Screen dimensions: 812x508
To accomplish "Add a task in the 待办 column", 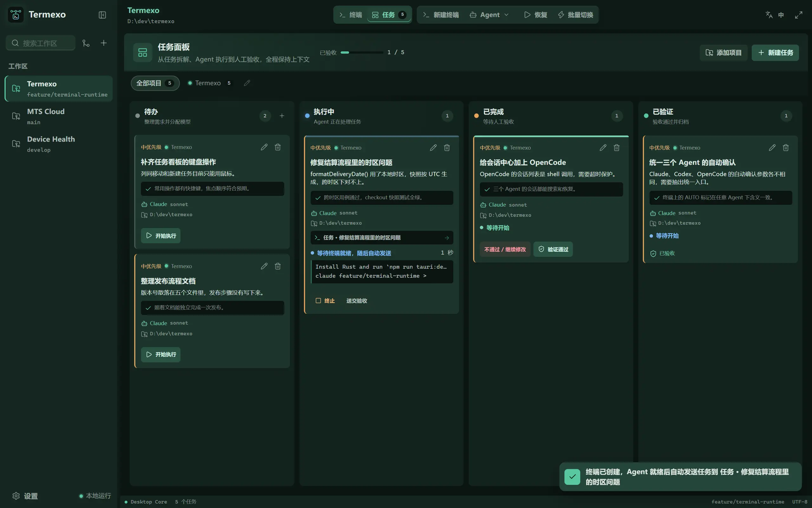I will [x=282, y=116].
